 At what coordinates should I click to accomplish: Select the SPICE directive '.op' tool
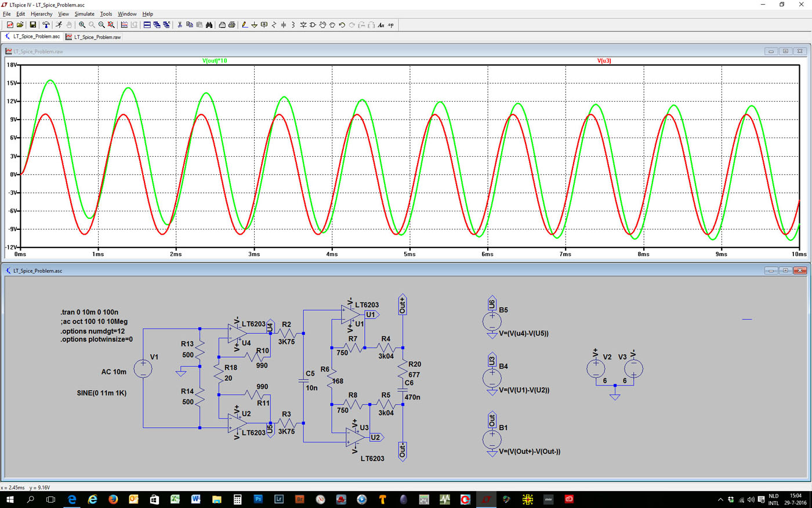click(x=391, y=25)
